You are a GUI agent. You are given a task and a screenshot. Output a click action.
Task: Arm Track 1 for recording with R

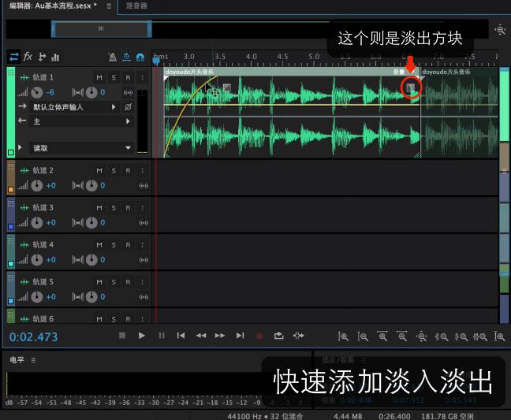point(128,77)
